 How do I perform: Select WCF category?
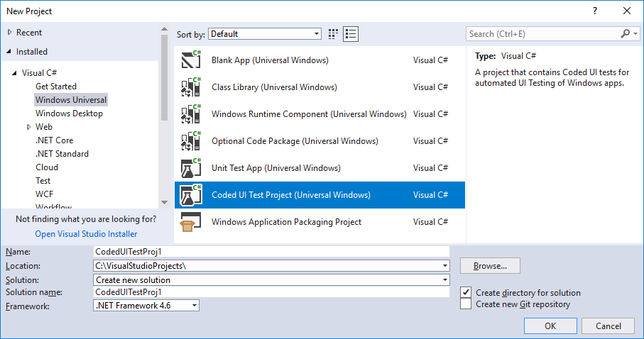pyautogui.click(x=44, y=194)
